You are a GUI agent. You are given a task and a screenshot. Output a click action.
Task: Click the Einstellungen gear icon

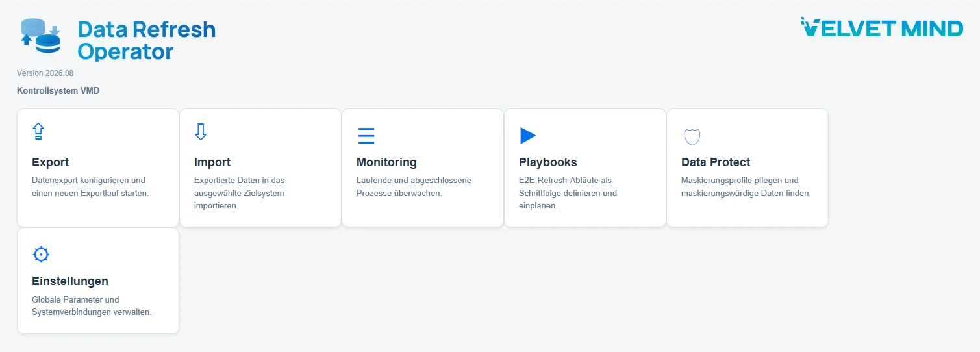[x=41, y=255]
